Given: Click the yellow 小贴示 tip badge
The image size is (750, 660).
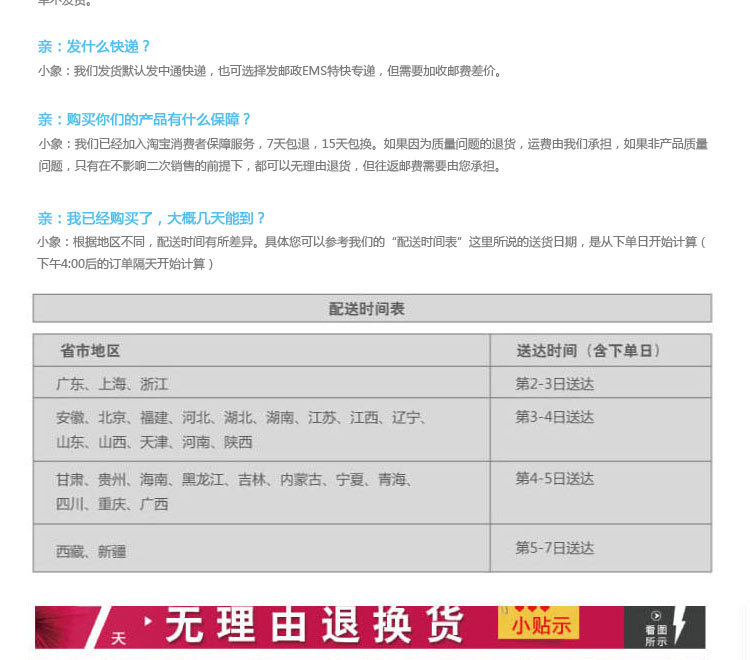Looking at the screenshot, I should (540, 626).
